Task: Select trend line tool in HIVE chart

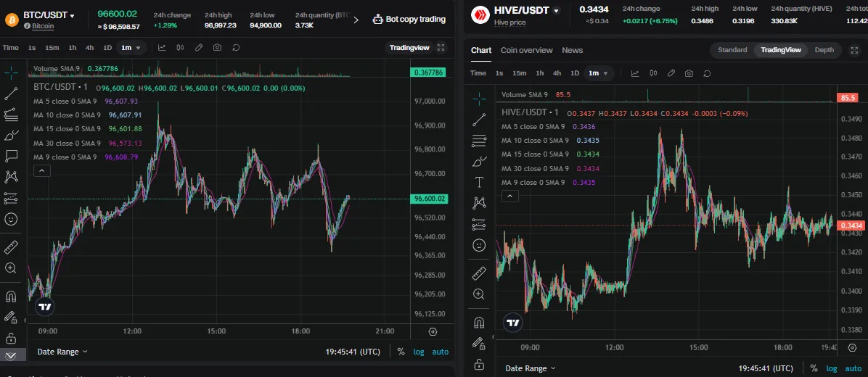Action: (x=480, y=120)
